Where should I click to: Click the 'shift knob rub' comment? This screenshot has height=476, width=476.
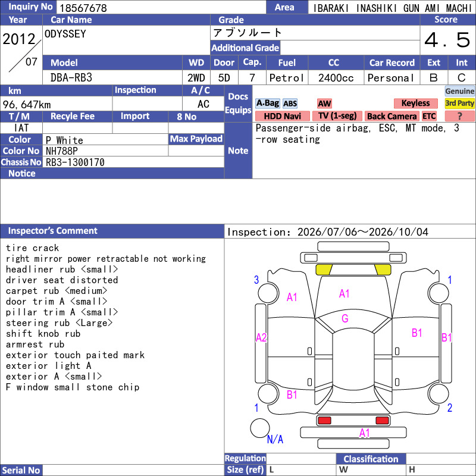pos(43,334)
